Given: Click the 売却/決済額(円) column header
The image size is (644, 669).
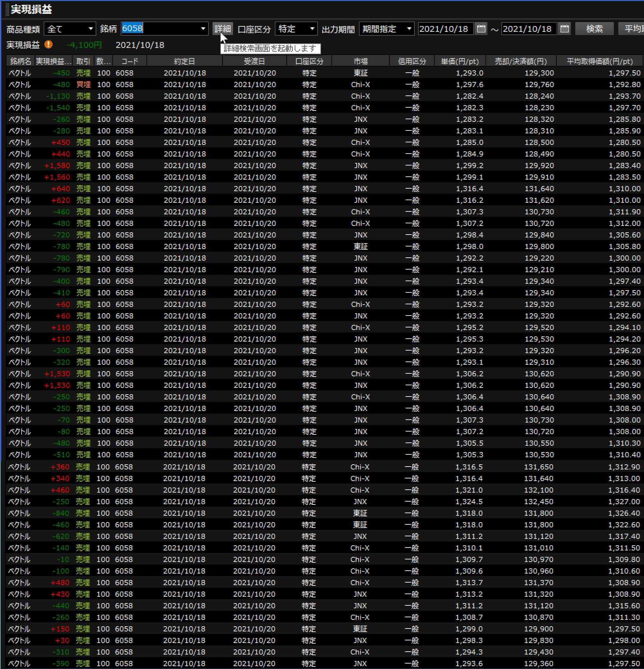Looking at the screenshot, I should click(520, 61).
